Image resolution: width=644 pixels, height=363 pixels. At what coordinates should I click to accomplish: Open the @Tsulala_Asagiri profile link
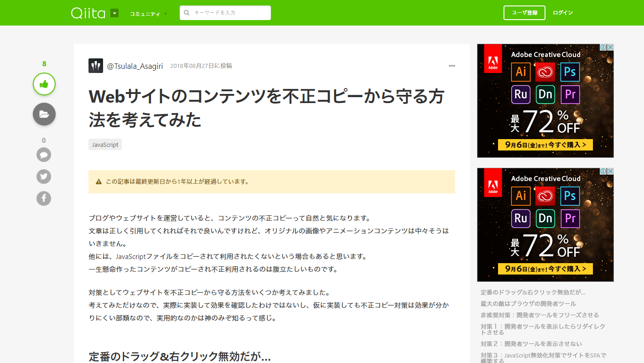(x=135, y=66)
